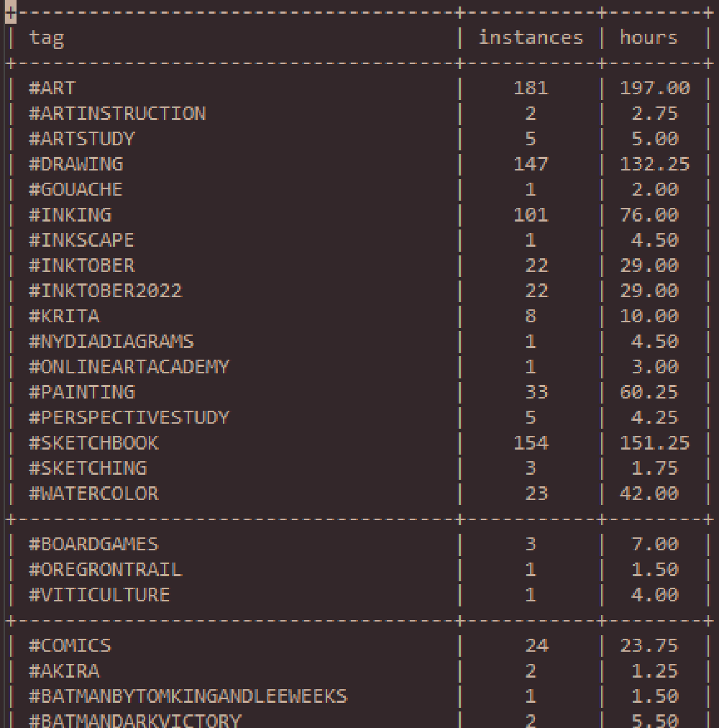This screenshot has width=719, height=728.
Task: Select the #NYDIADIAGRAMS tag text
Action: tap(111, 342)
